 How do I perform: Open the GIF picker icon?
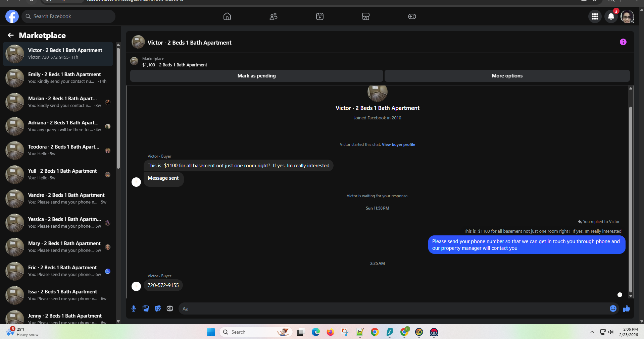(170, 308)
